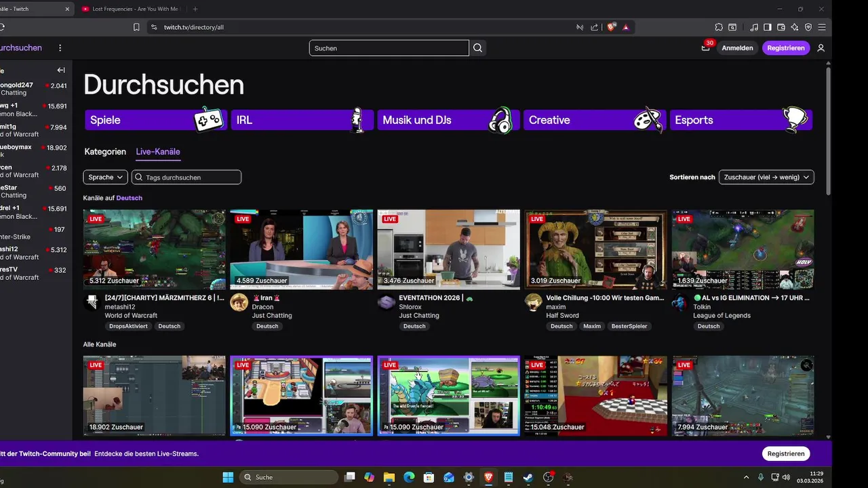The width and height of the screenshot is (868, 488).
Task: Click the Windows Start button
Action: point(228,477)
